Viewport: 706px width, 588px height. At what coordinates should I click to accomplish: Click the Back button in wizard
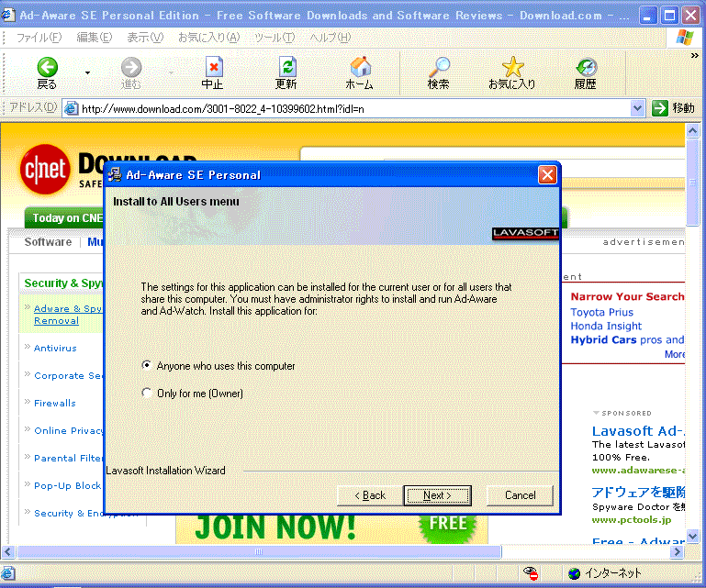(x=370, y=495)
